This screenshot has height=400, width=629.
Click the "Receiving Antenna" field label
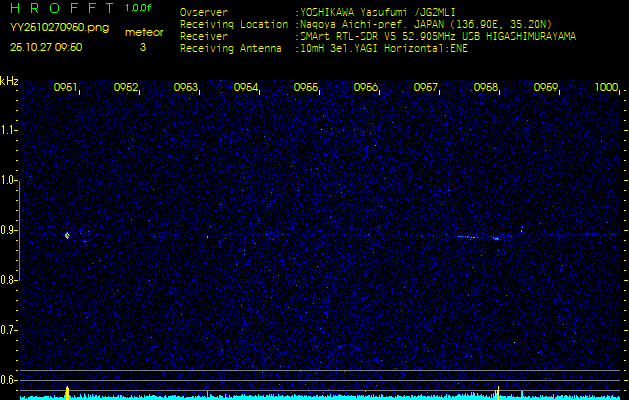click(231, 49)
